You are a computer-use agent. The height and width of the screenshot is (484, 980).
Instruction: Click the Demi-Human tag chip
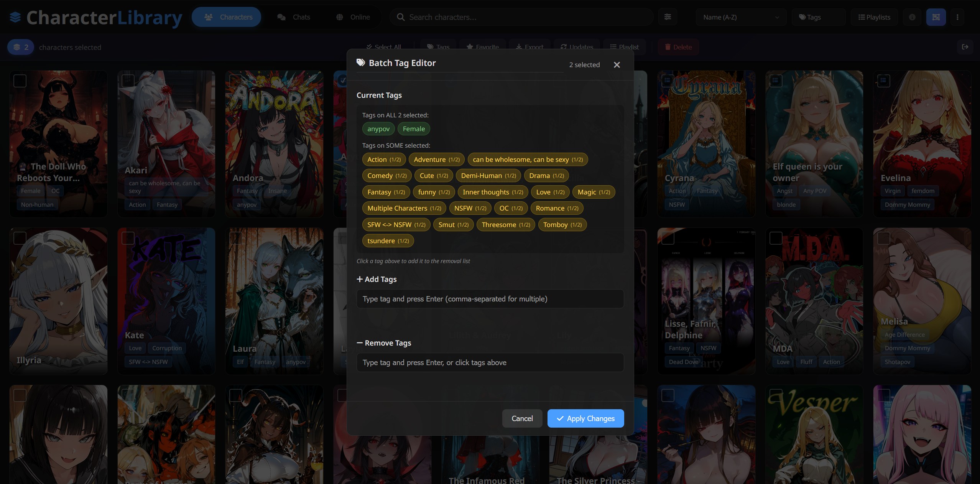coord(488,176)
